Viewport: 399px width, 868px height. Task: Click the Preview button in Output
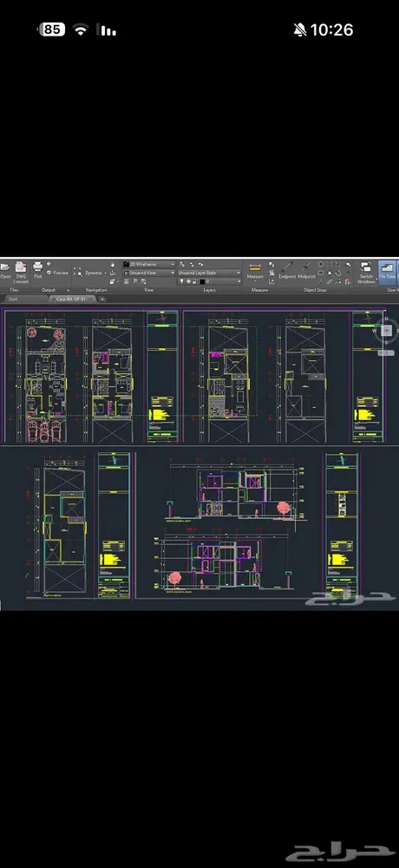pyautogui.click(x=57, y=273)
